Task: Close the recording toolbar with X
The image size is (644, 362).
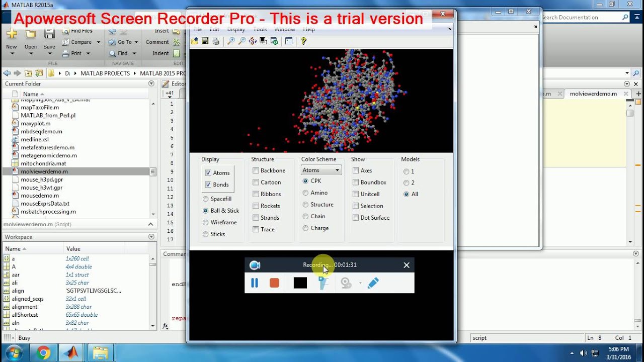Action: (x=407, y=265)
